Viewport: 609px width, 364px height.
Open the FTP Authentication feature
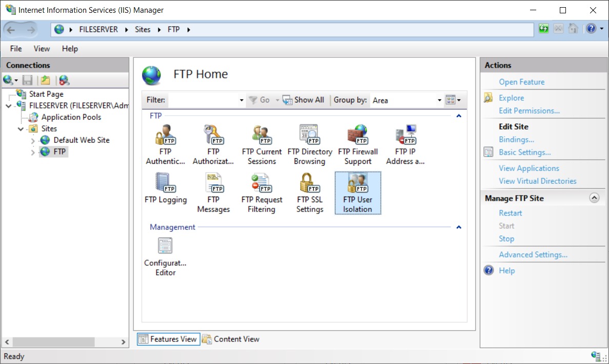click(x=166, y=144)
